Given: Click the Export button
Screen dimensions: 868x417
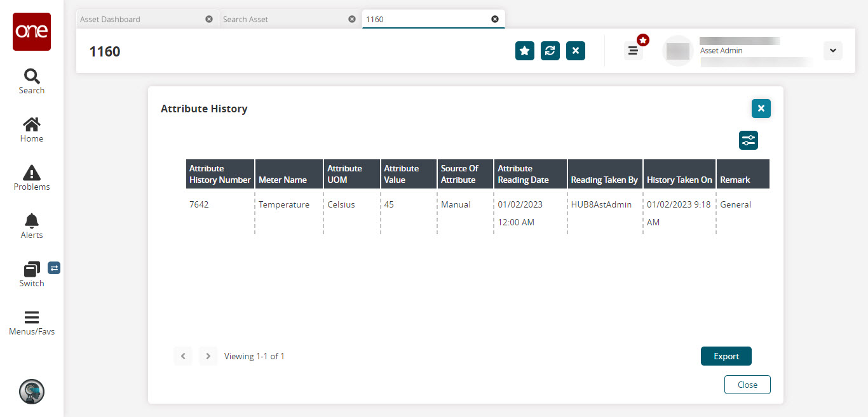Looking at the screenshot, I should [726, 356].
